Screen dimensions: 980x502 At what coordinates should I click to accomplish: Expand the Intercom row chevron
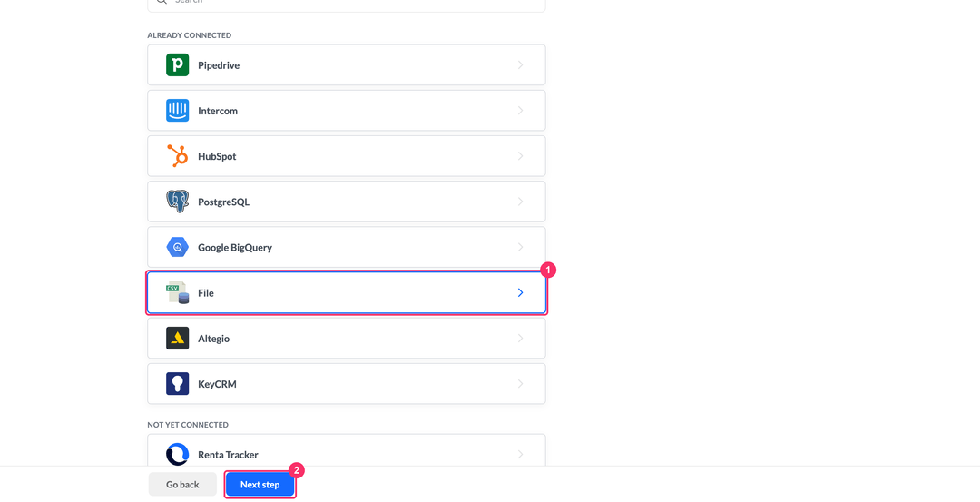pos(520,111)
